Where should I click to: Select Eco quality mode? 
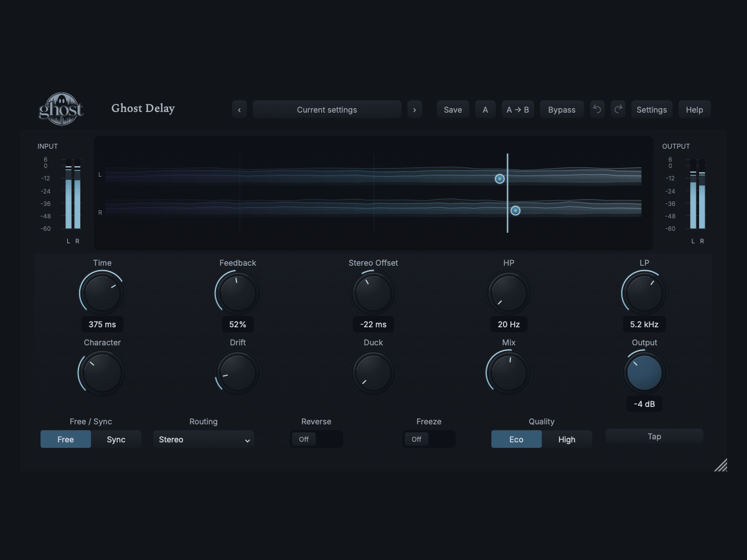click(x=517, y=439)
